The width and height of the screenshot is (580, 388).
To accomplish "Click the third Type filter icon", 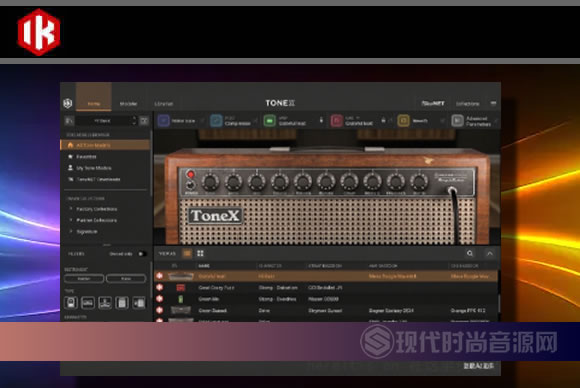I will pos(105,303).
